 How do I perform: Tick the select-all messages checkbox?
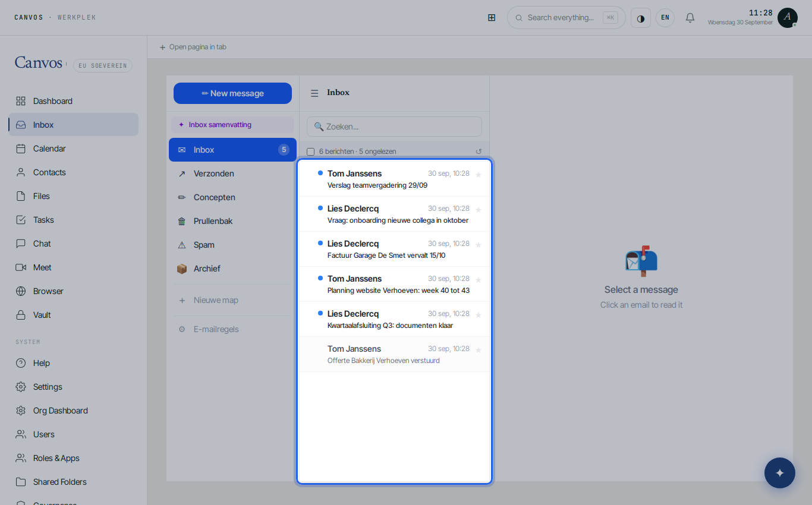click(310, 151)
